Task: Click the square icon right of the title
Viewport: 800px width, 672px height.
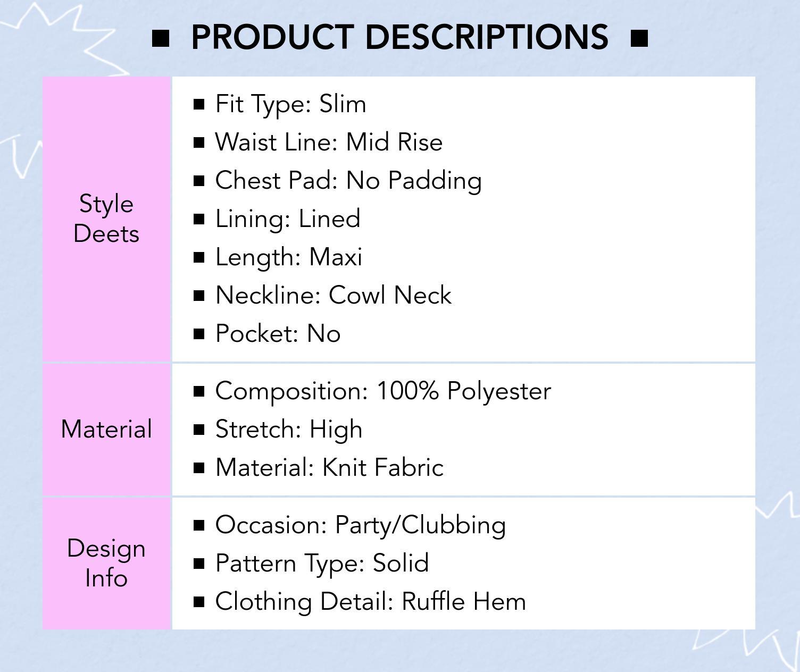Action: (x=639, y=38)
